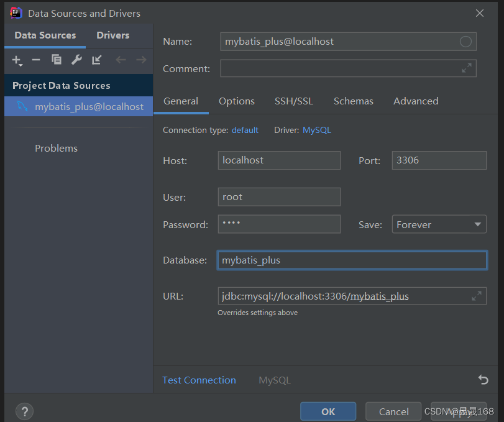Open the Save password dropdown showing Forever
The height and width of the screenshot is (422, 504).
[x=439, y=224]
